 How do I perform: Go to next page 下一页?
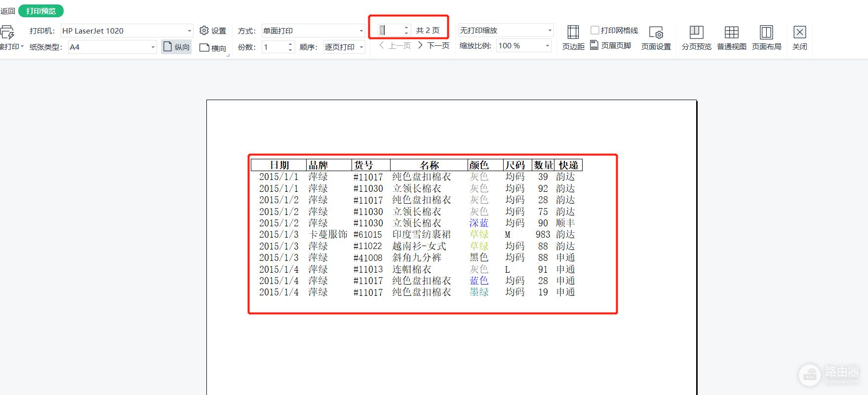(x=434, y=45)
